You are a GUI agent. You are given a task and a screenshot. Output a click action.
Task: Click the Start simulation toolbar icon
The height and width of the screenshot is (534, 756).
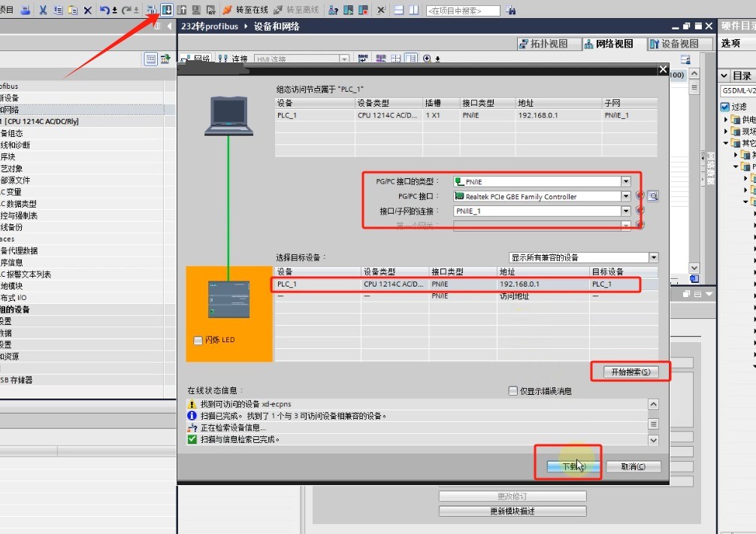(x=196, y=10)
